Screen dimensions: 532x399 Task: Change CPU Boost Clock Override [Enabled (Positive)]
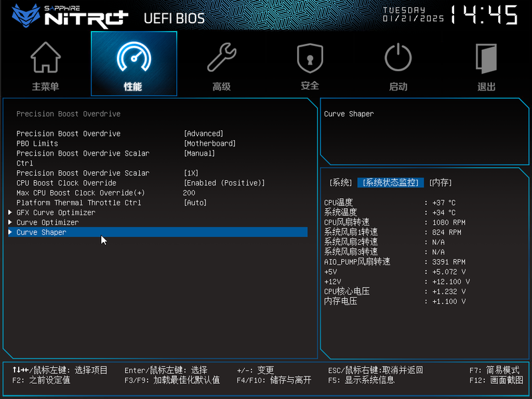click(224, 183)
